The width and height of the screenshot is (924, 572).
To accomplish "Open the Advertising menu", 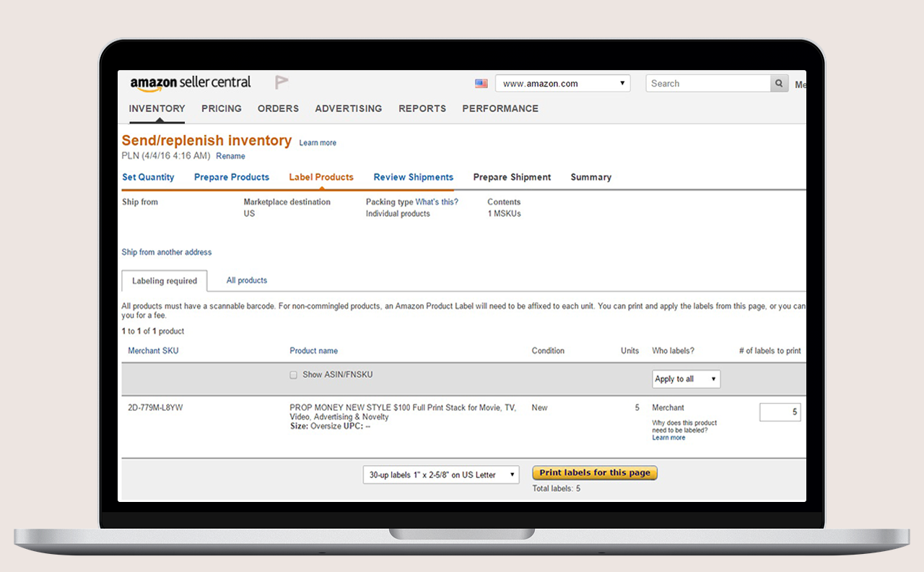I will 348,108.
